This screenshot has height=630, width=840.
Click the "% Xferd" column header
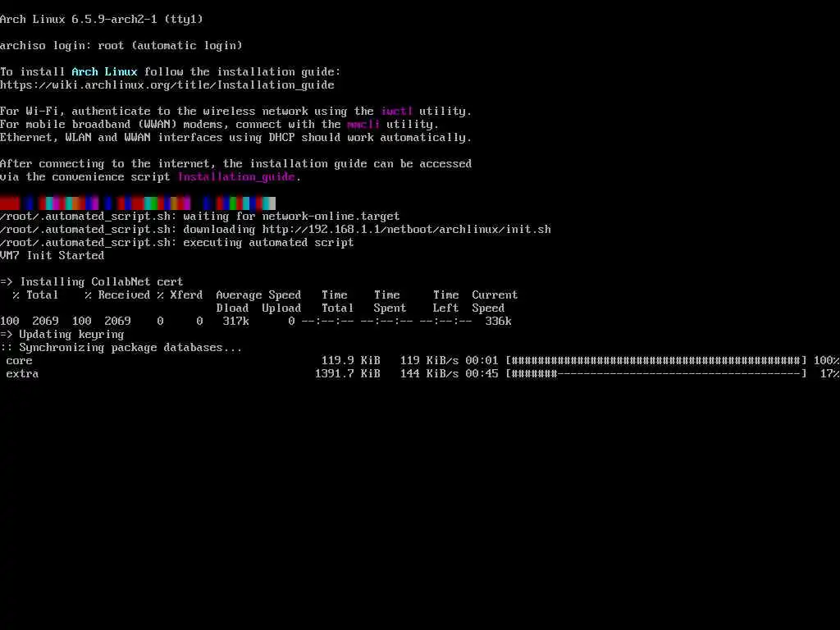(180, 295)
